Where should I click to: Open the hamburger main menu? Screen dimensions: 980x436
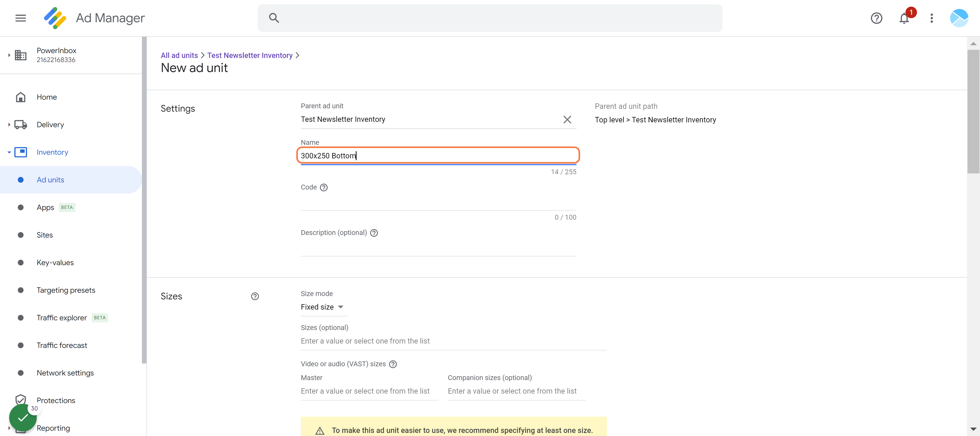[x=20, y=18]
